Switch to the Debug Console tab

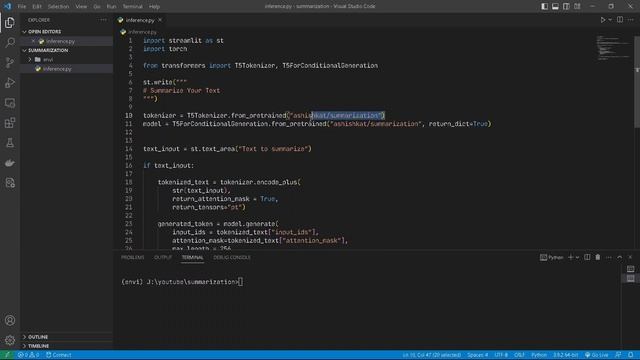tap(232, 258)
